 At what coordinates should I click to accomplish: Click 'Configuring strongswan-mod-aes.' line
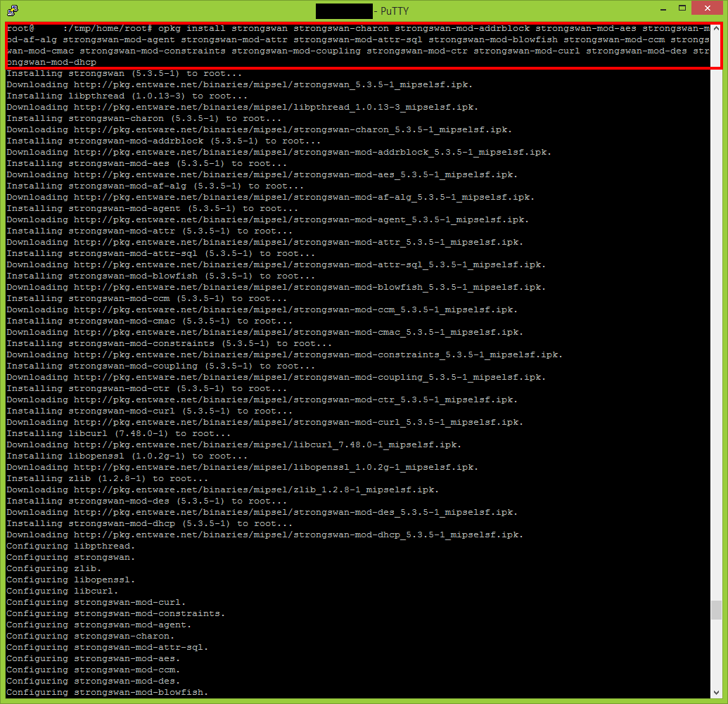tap(94, 659)
